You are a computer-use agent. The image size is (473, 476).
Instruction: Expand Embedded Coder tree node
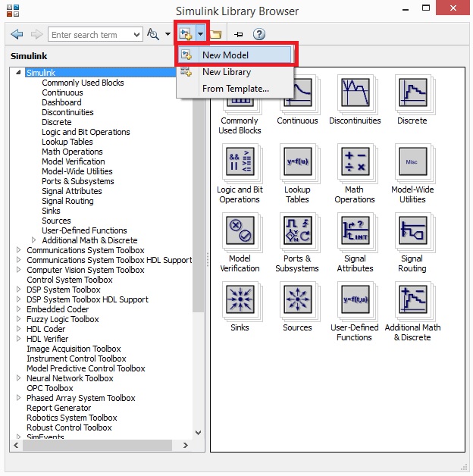[18, 309]
